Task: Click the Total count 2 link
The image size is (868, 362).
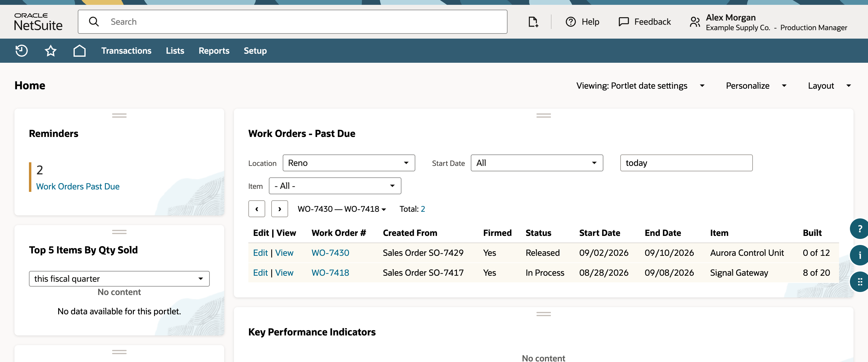Action: 423,209
